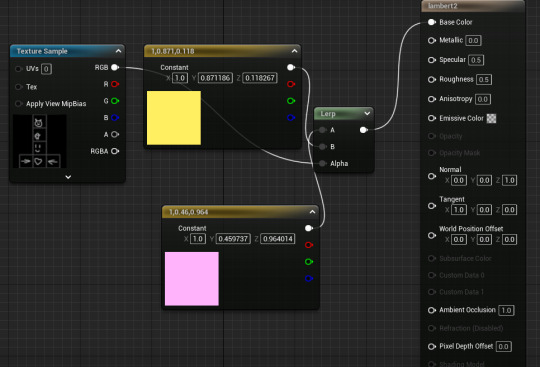Click the Lerp Alpha input pin
This screenshot has height=367, width=540.
(322, 164)
